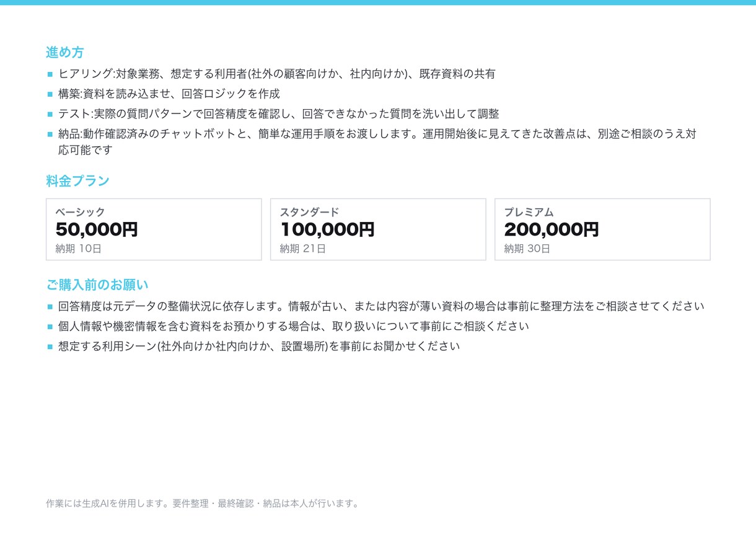Select the bullet line starting with "テスト:実際の質問パターン"
Image resolution: width=756 pixels, height=535 pixels.
coord(279,114)
